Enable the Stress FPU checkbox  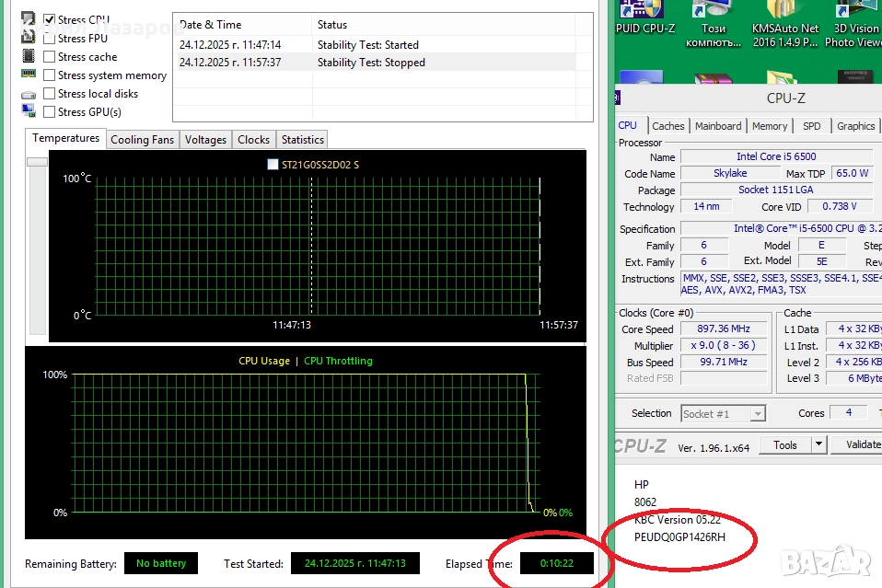click(x=50, y=39)
